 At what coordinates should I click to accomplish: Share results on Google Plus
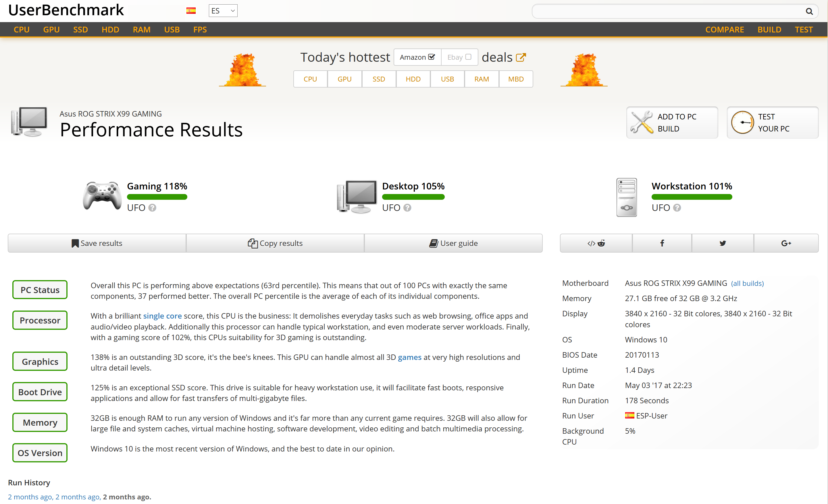786,243
